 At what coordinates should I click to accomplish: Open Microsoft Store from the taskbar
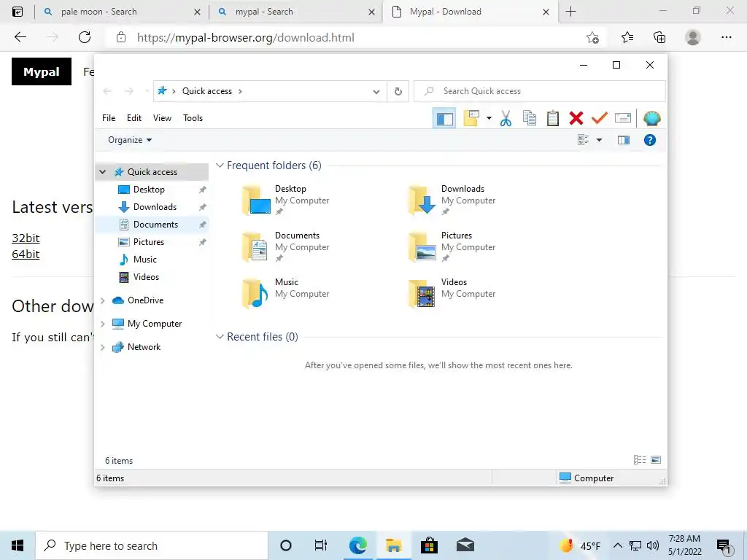point(429,545)
